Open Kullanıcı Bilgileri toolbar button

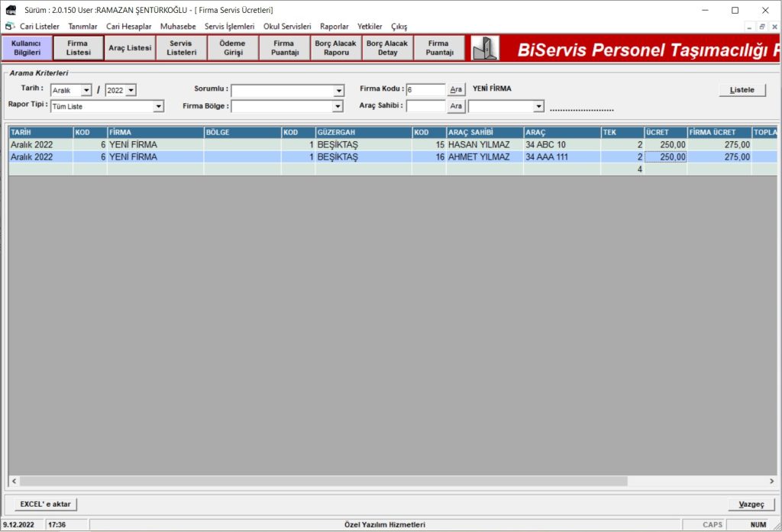27,48
